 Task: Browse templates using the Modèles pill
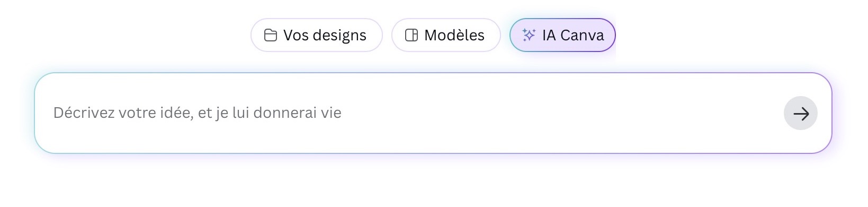pos(446,35)
